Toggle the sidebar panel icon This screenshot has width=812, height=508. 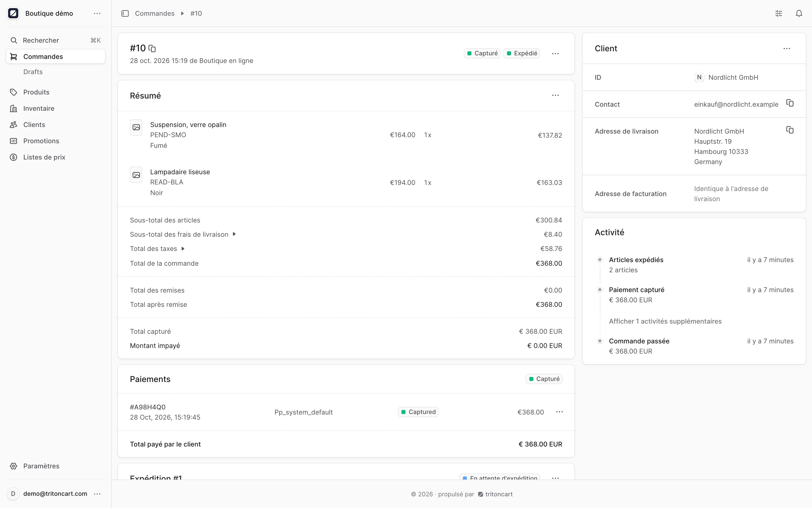click(125, 13)
